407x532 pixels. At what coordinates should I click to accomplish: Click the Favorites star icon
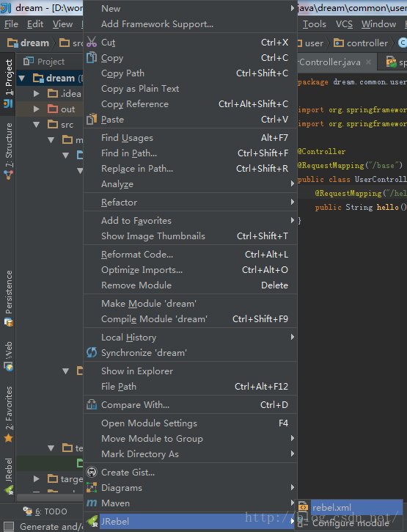point(9,438)
